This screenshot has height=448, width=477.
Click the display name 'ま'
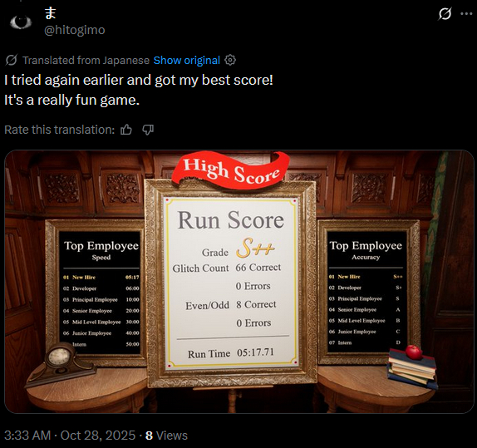pyautogui.click(x=50, y=13)
